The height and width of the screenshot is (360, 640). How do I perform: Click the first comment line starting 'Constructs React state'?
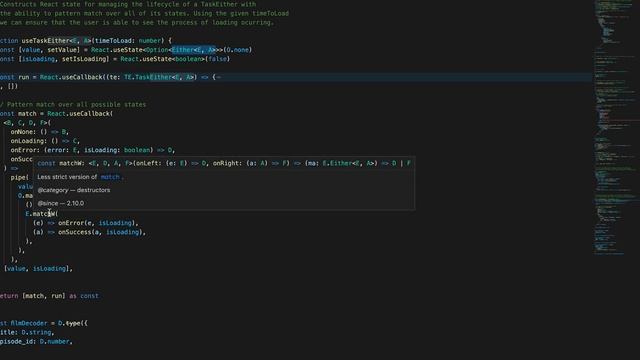128,4
